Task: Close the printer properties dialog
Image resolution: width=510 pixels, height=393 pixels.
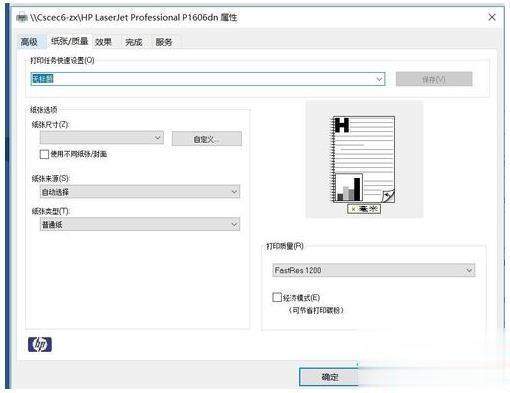Action: (492, 17)
